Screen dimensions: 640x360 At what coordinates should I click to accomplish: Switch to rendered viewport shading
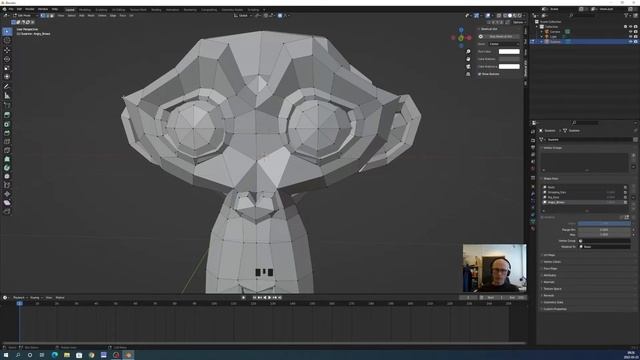click(520, 16)
